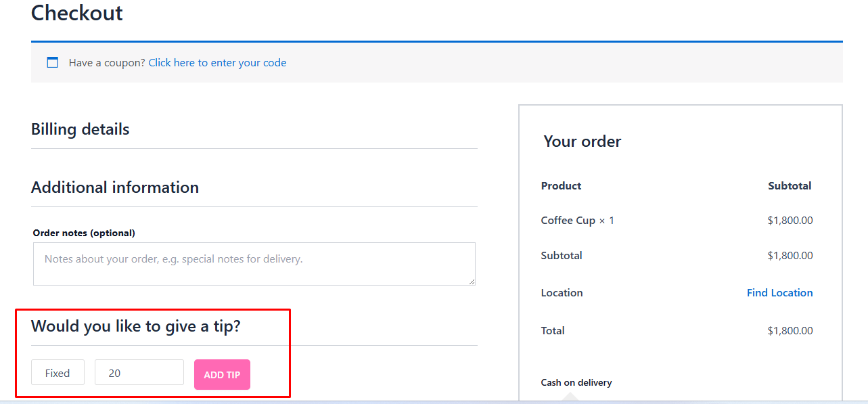Click the coupon icon in the notice bar
The image size is (868, 404).
[x=52, y=63]
